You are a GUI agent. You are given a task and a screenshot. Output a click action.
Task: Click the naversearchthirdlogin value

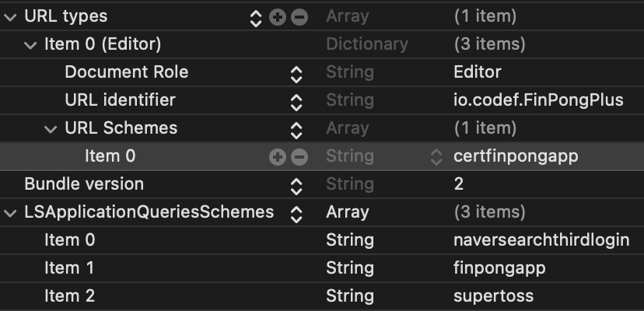click(x=541, y=240)
